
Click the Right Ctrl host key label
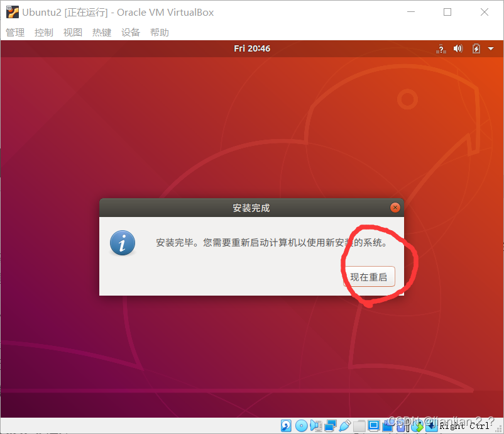pos(464,426)
